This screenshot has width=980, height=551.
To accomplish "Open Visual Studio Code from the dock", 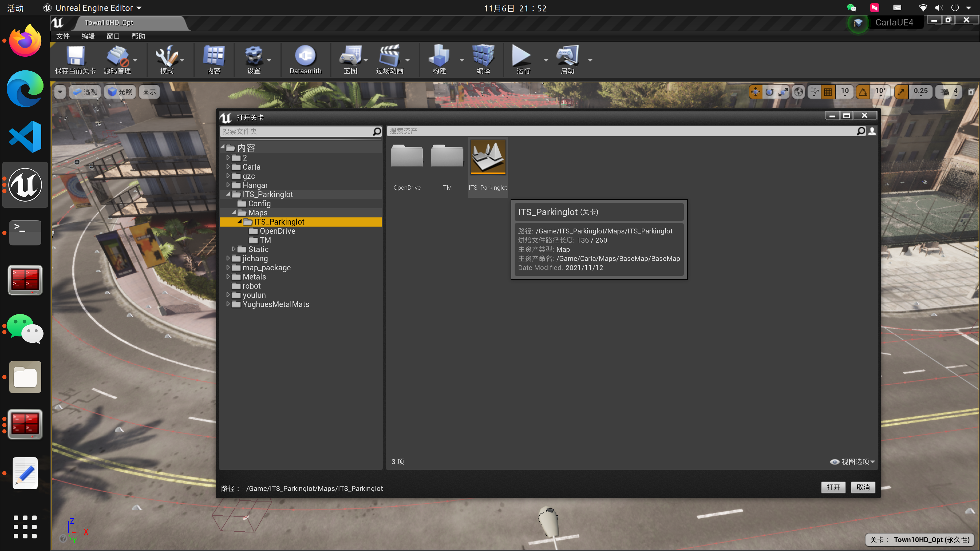I will (25, 137).
